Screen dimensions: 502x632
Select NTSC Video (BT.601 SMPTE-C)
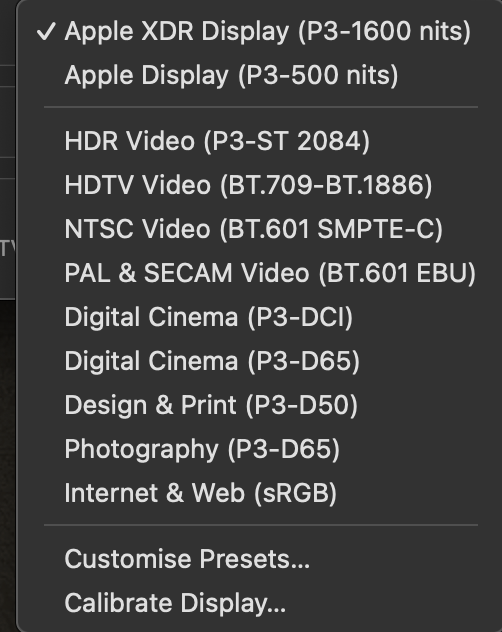point(260,229)
